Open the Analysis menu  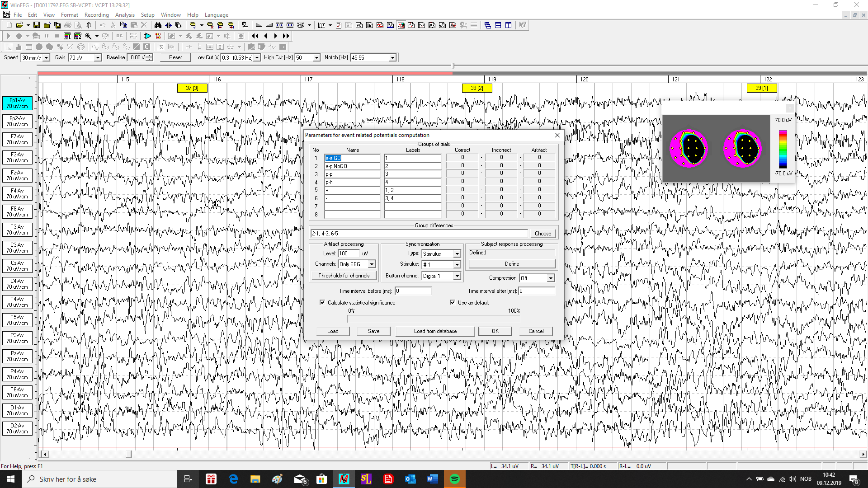[125, 15]
